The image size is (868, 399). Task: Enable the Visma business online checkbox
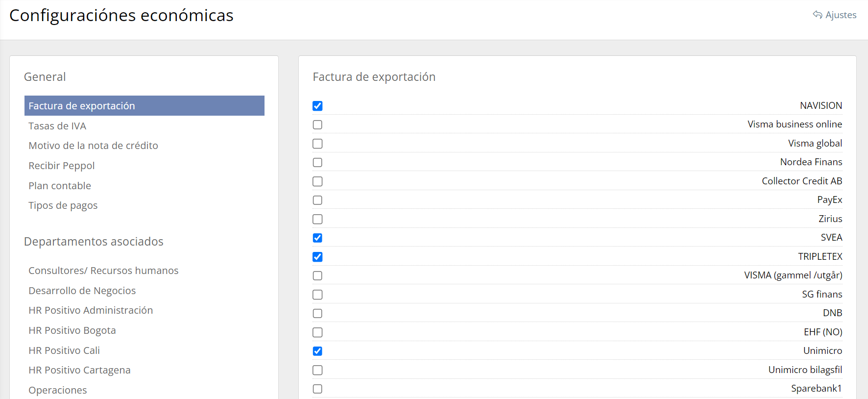(317, 125)
